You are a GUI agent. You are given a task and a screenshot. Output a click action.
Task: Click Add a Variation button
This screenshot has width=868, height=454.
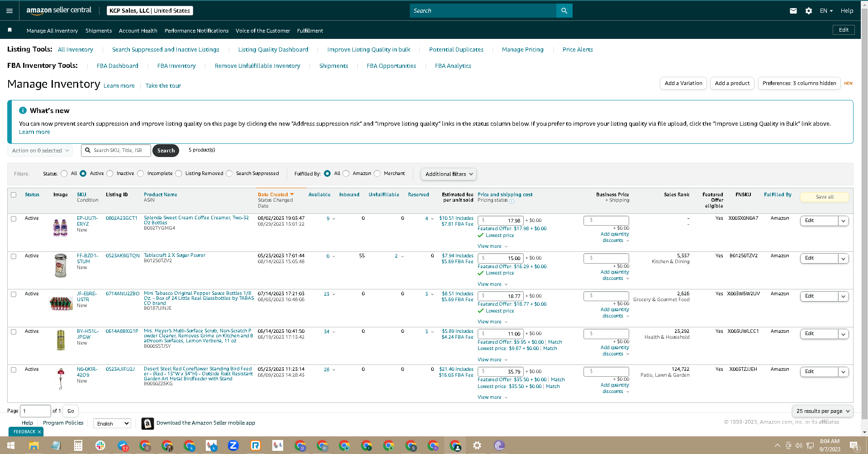click(x=683, y=83)
